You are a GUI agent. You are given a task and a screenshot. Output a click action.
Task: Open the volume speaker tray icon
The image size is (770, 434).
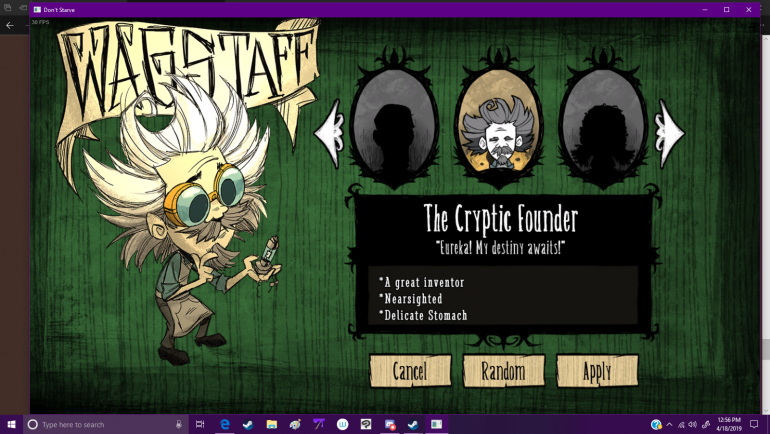[693, 425]
